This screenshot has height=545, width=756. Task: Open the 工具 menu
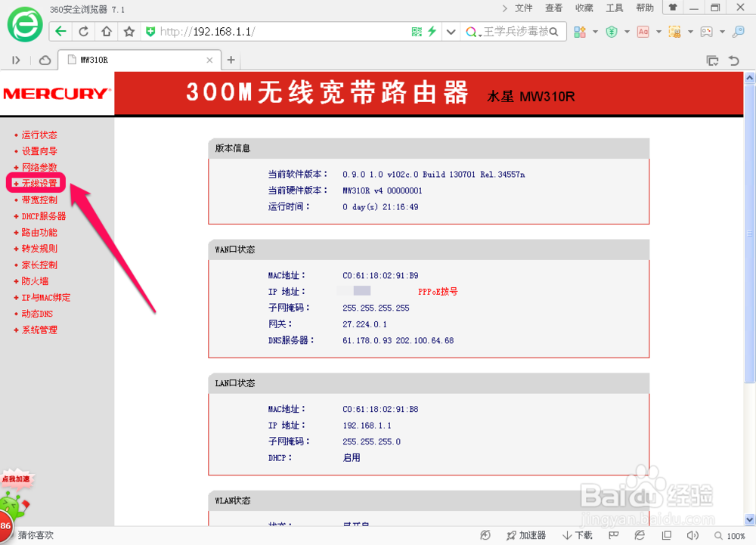[615, 8]
